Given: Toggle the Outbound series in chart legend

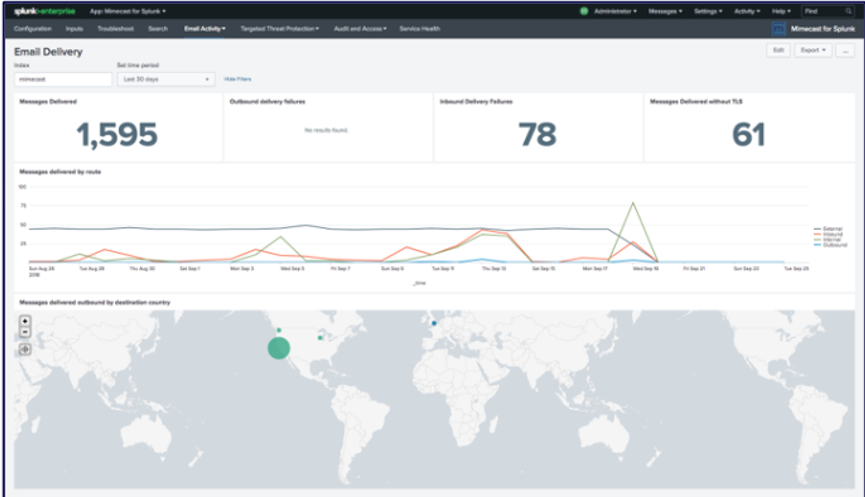Looking at the screenshot, I should (x=831, y=245).
